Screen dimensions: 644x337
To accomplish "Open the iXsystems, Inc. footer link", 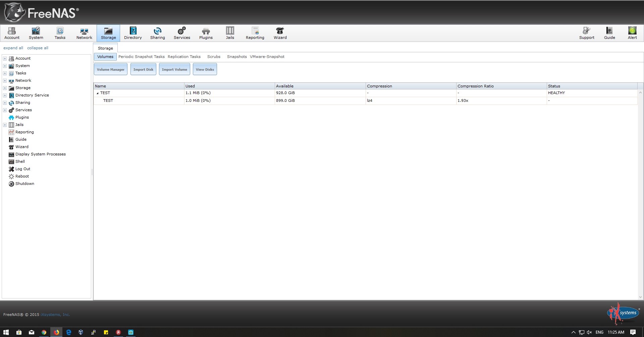I will click(x=55, y=315).
